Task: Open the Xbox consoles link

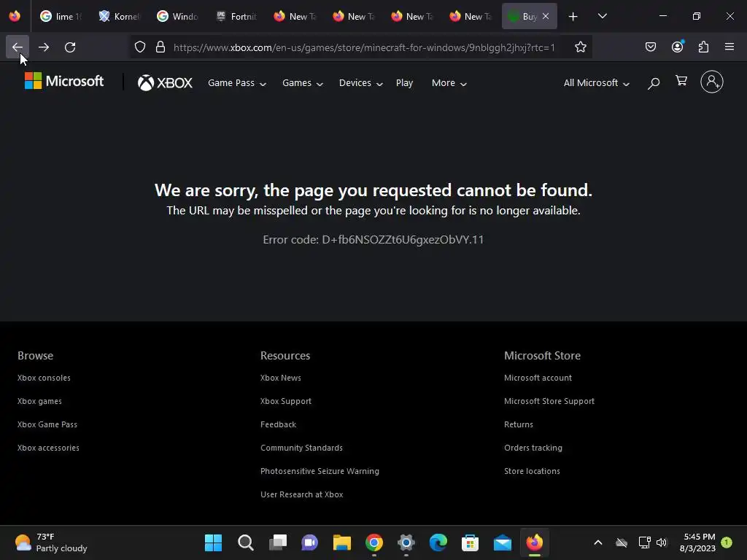Action: coord(44,378)
